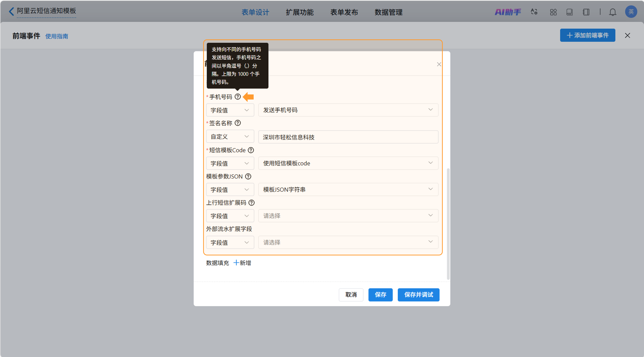
Task: Open the help documentation book icon
Action: (570, 12)
